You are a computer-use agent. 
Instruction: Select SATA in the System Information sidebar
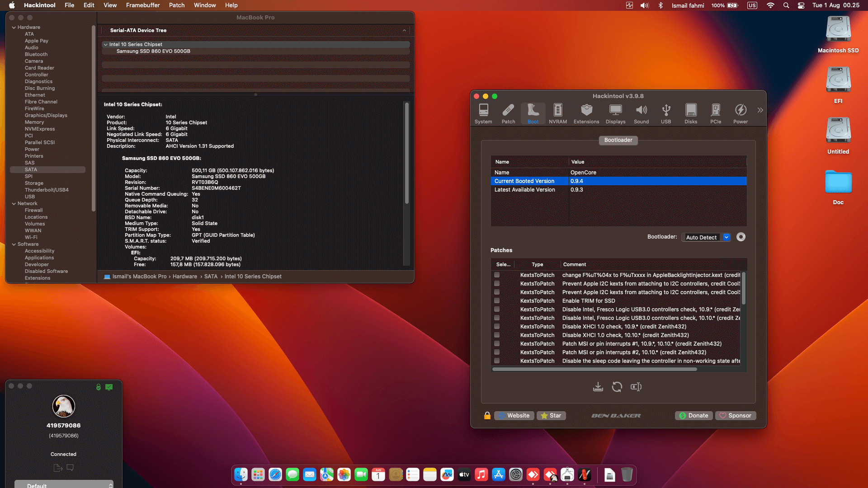31,169
